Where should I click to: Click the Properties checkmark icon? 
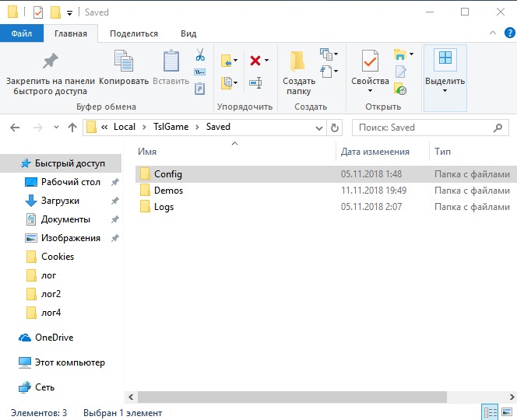[x=370, y=61]
